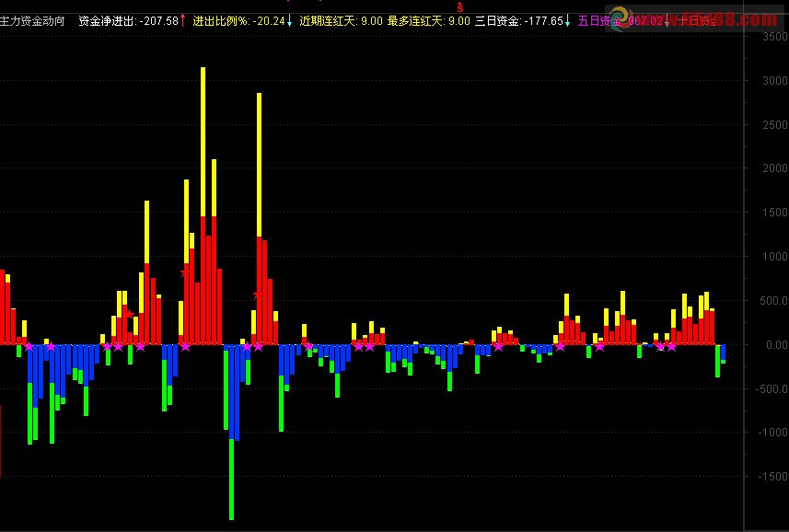The image size is (789, 532).
Task: Click the -1500 y-axis label
Action: tap(772, 476)
